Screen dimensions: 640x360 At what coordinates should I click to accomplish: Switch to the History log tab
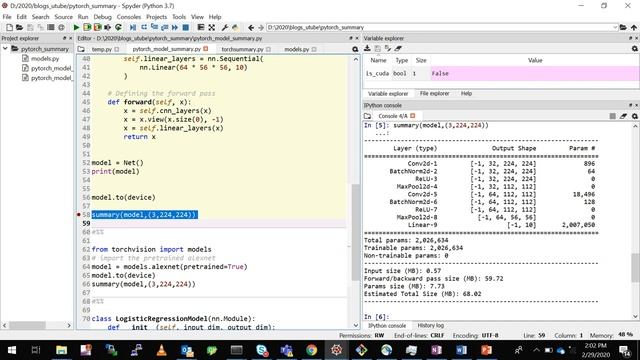[x=430, y=325]
